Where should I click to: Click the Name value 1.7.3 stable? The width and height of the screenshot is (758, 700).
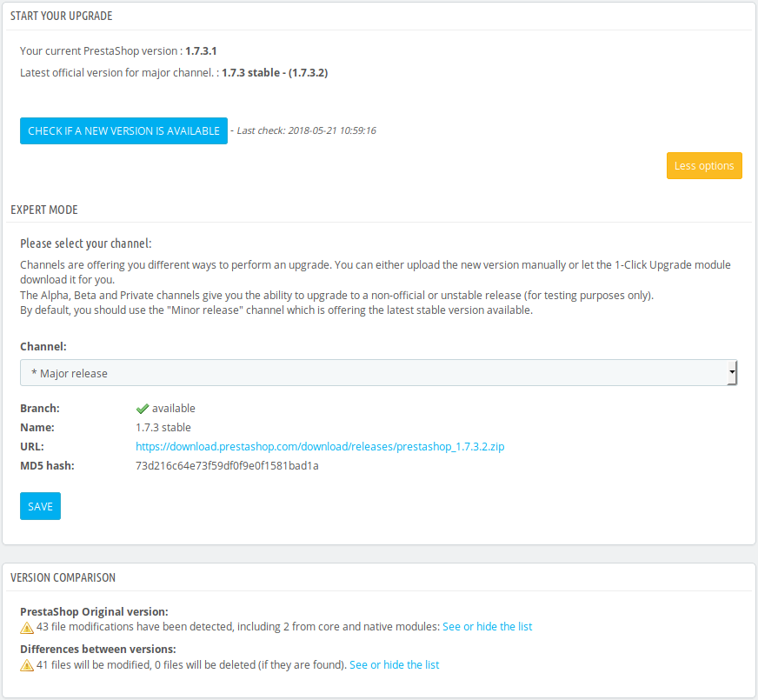[x=163, y=427]
